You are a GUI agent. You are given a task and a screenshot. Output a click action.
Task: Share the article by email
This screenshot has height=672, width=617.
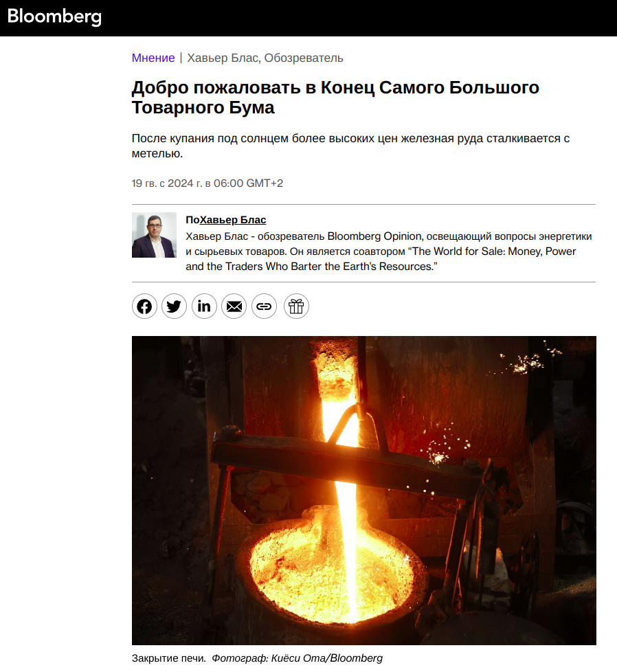click(234, 306)
